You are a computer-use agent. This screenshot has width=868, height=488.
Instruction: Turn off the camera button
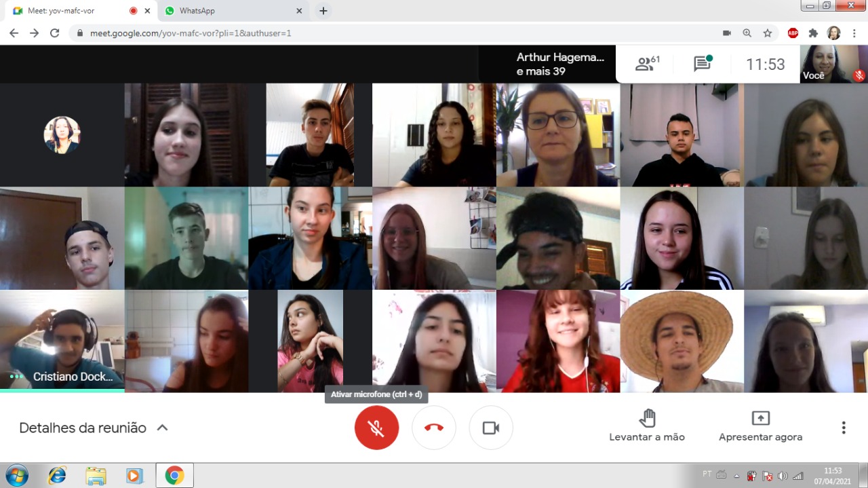(x=491, y=428)
